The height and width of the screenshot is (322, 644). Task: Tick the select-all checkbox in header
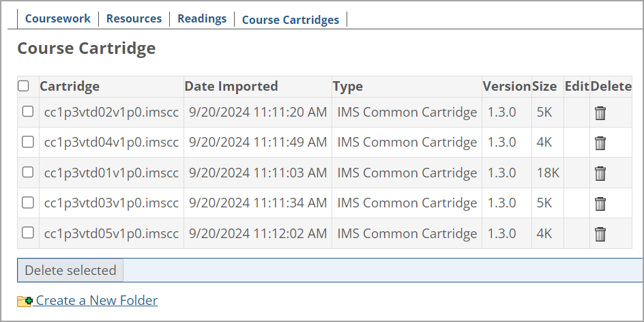(24, 86)
